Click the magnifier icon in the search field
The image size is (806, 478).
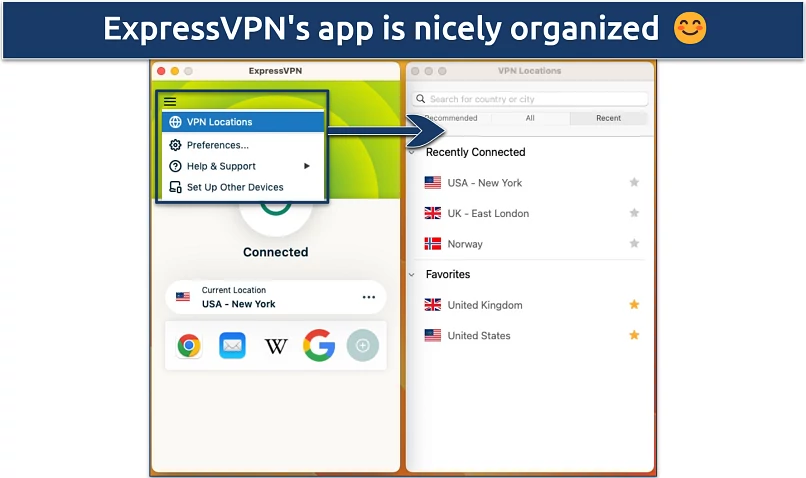420,99
